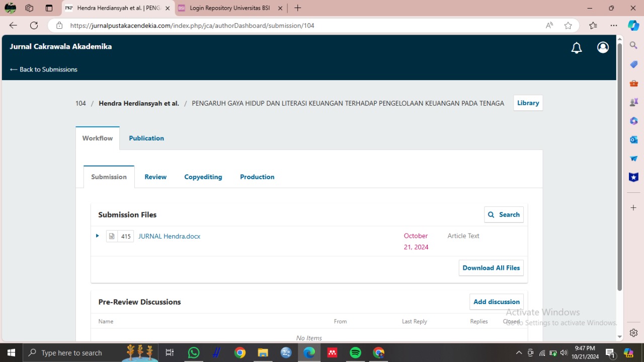644x362 pixels.
Task: Open a new browser tab
Action: click(298, 8)
